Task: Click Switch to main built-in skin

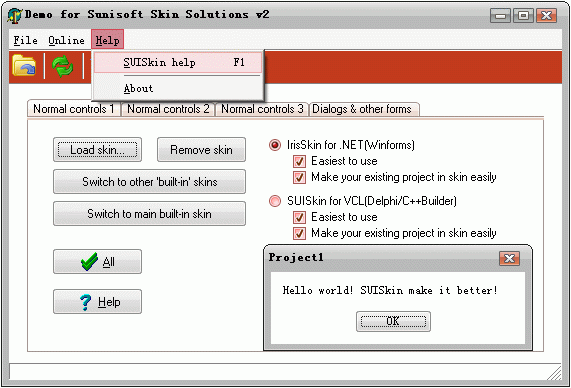Action: (150, 213)
